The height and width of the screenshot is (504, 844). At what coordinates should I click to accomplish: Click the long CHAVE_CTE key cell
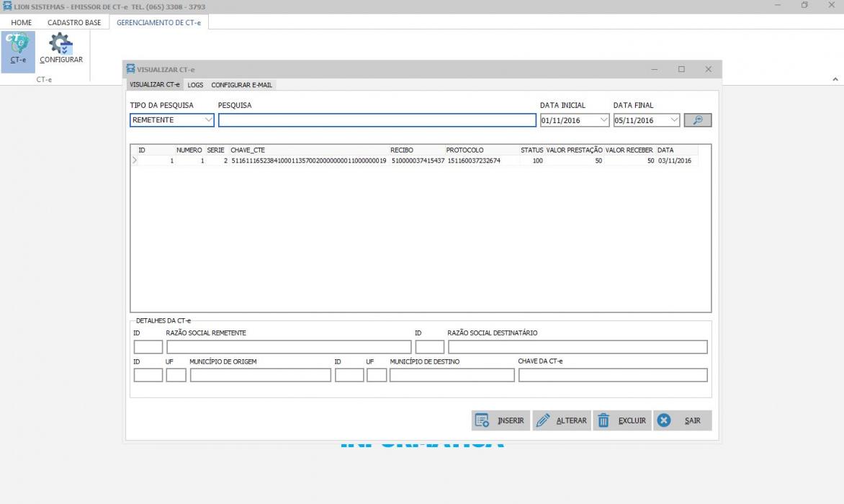[x=309, y=161]
